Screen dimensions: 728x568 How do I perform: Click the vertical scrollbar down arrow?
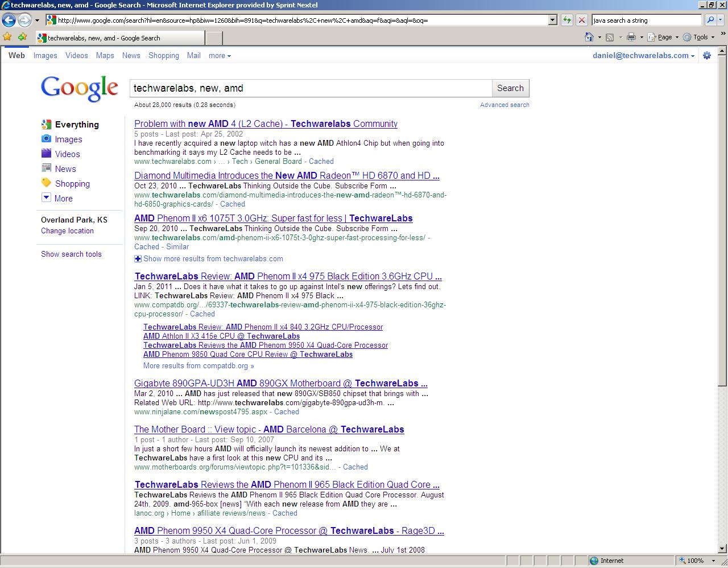click(722, 549)
